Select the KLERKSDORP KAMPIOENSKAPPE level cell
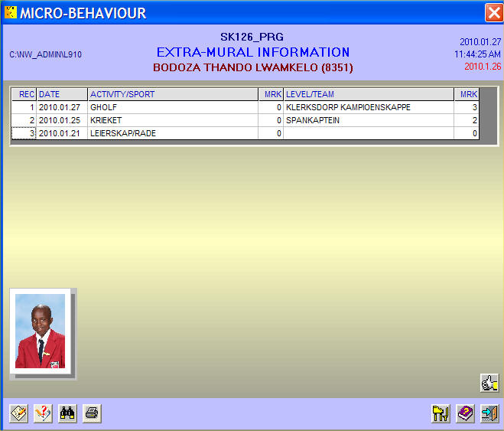Screen dimensions: 504x431 (368, 108)
